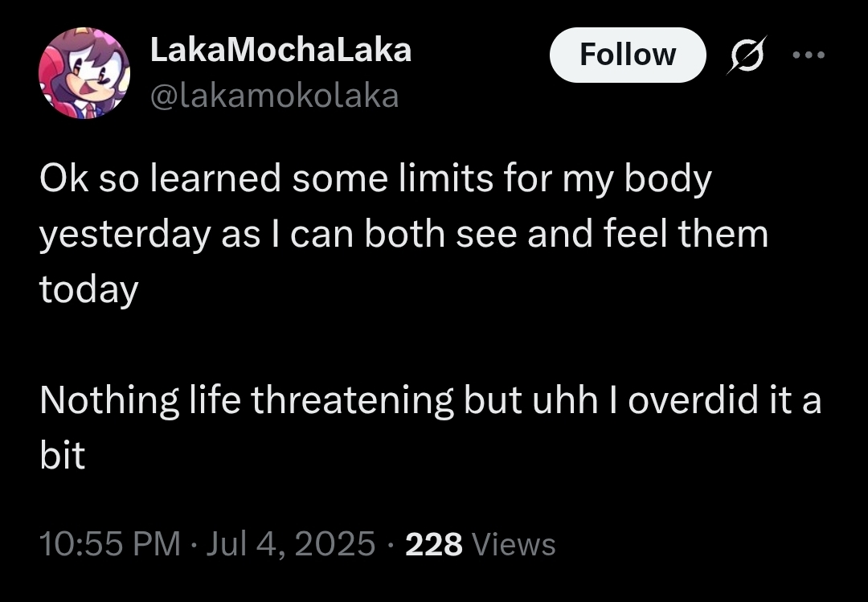Click the tweet's first line starting 'Ok so learned'
This screenshot has height=602, width=868.
tap(375, 181)
